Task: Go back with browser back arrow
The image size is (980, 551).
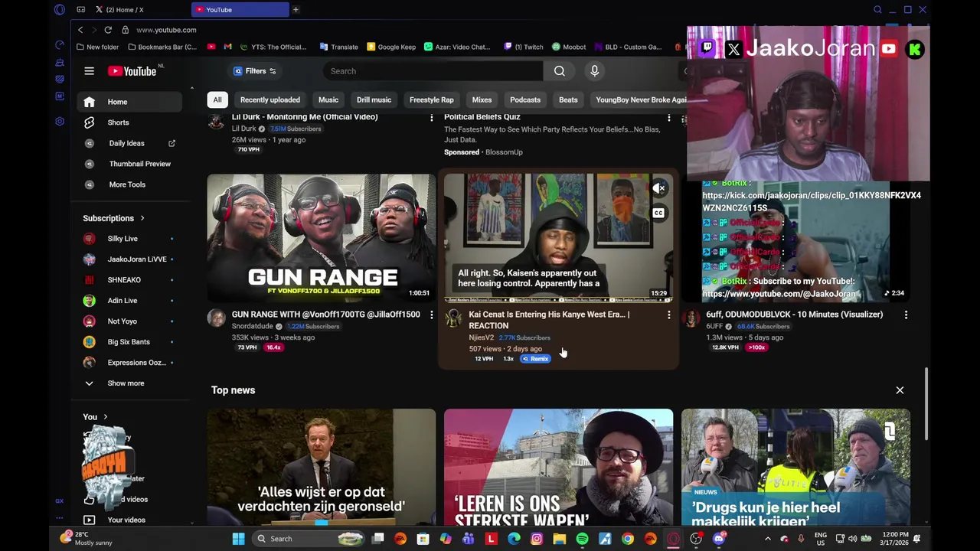Action: tap(80, 30)
